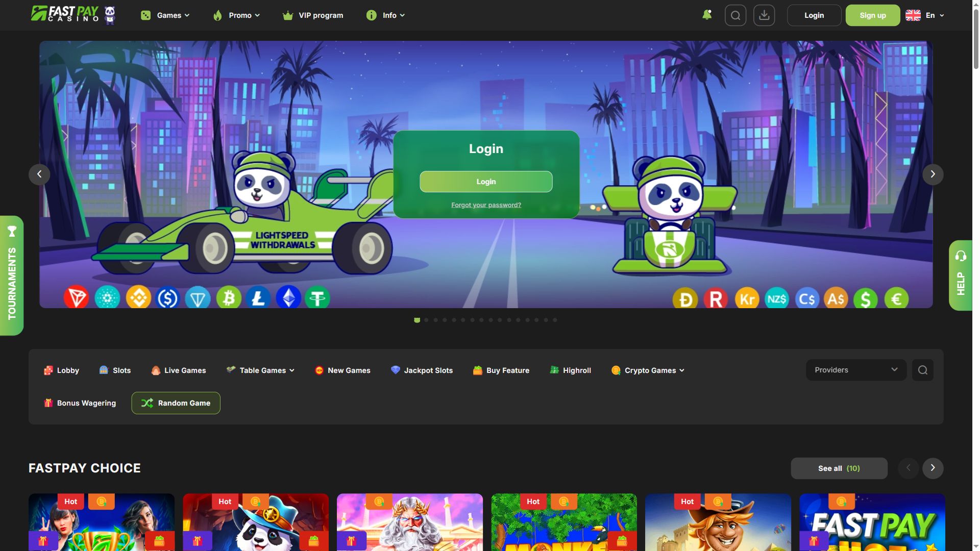Go to previous banner slide arrow
This screenshot has width=980, height=551.
click(x=39, y=174)
